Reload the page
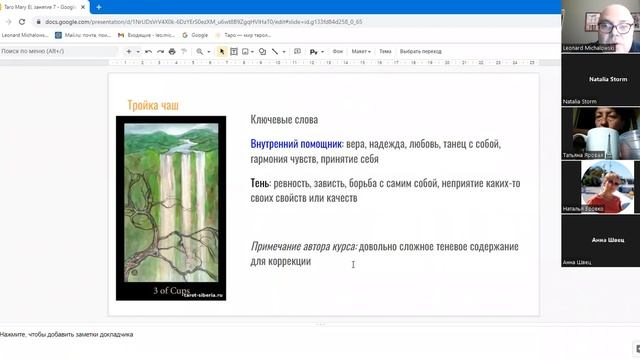The width and height of the screenshot is (640, 360). [22, 22]
